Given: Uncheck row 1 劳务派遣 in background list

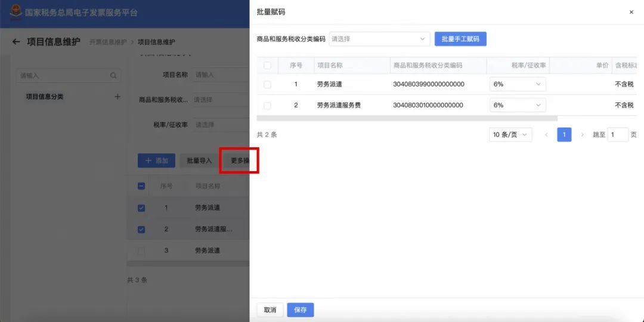Looking at the screenshot, I should coord(141,208).
